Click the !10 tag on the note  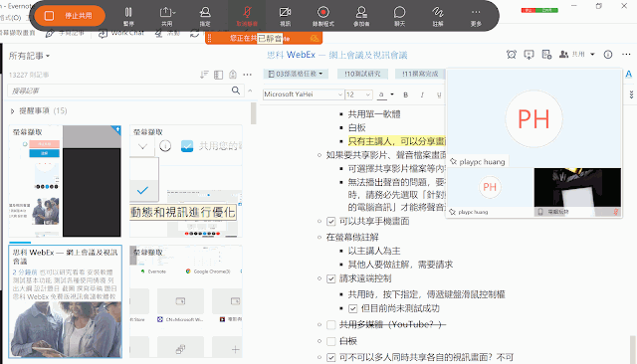362,74
